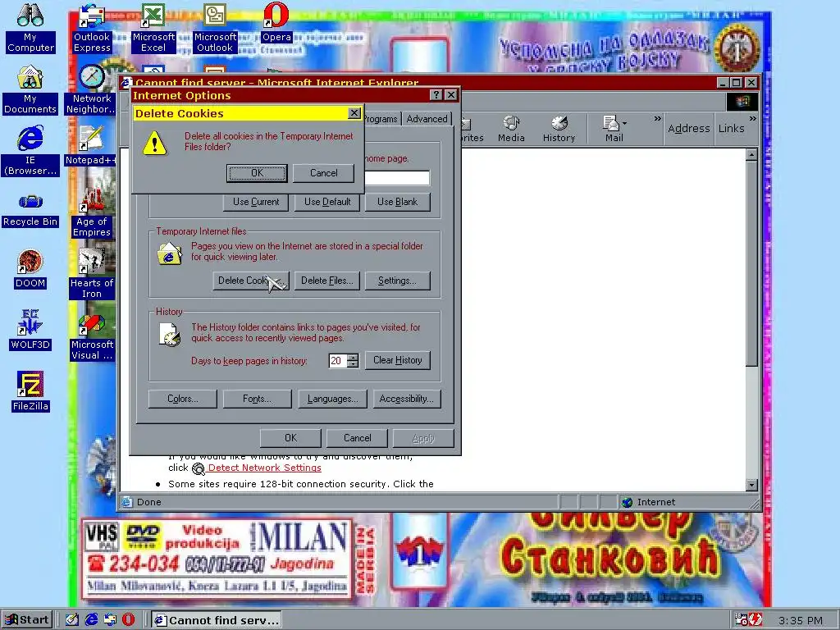Viewport: 840px width, 630px height.
Task: Open My Computer desktop icon
Action: [x=30, y=28]
